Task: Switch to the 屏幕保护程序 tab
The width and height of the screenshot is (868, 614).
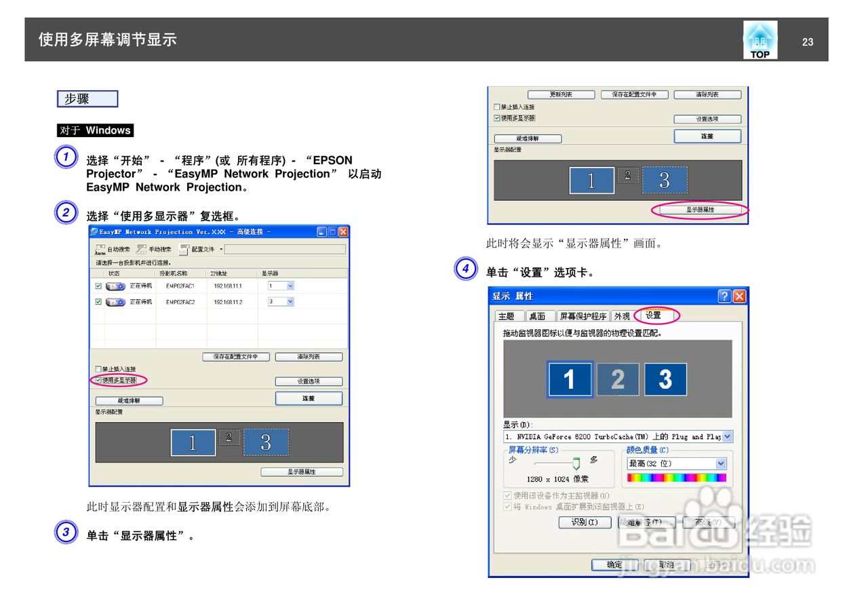Action: [x=584, y=315]
